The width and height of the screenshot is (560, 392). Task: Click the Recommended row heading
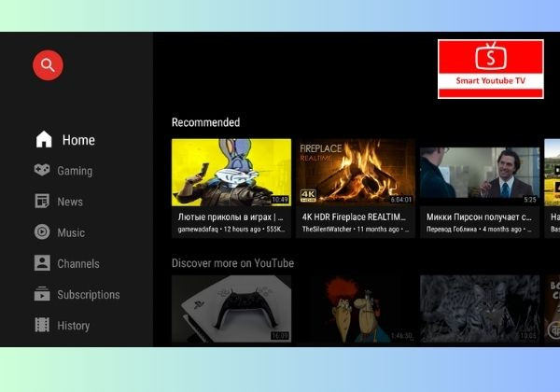point(205,122)
